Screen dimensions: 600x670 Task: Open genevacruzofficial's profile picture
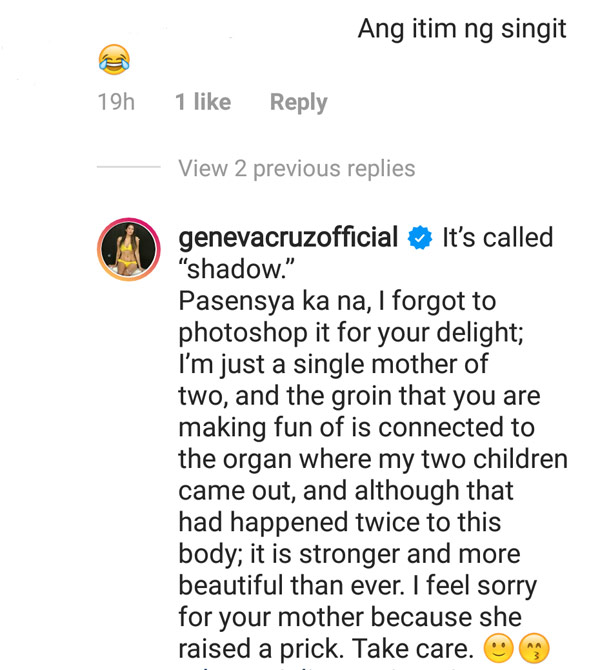click(x=129, y=249)
